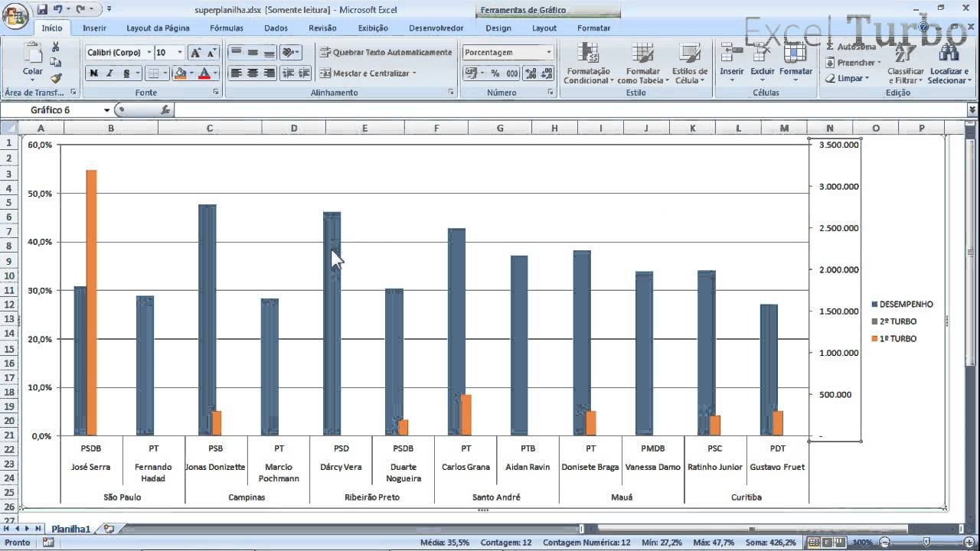Decrease the indent
Image resolution: width=980 pixels, height=551 pixels.
[288, 73]
